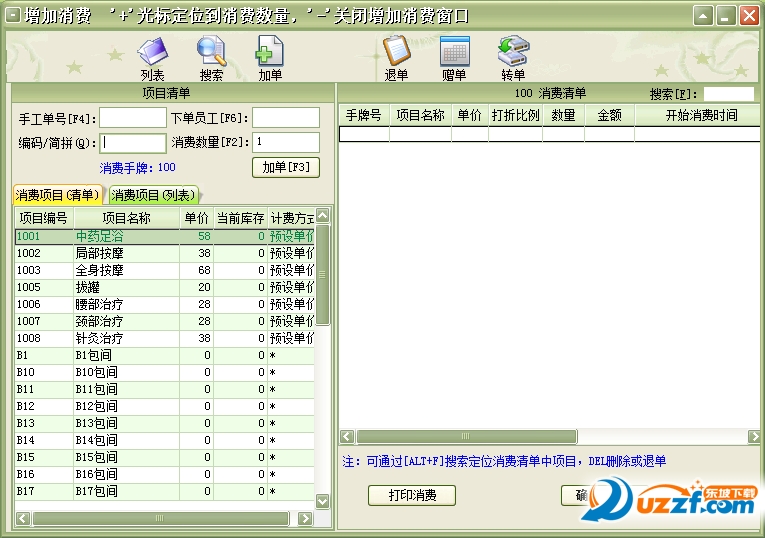
Task: Click the 转单 transfer order icon
Action: (513, 58)
